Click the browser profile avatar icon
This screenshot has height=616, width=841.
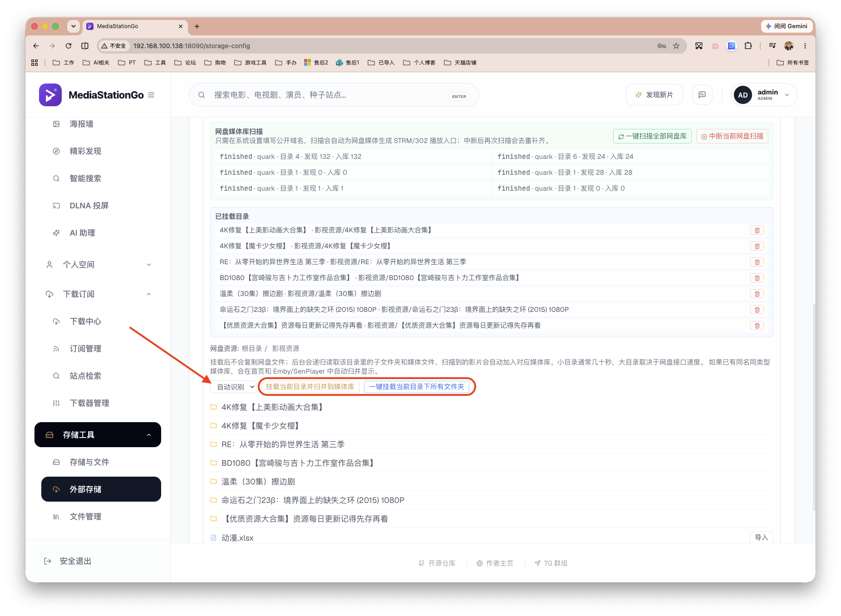click(789, 46)
